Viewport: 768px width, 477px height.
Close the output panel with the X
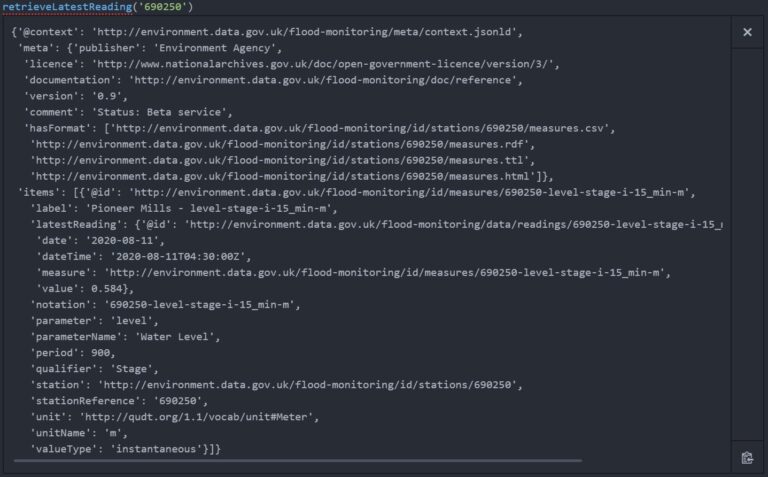[x=747, y=33]
